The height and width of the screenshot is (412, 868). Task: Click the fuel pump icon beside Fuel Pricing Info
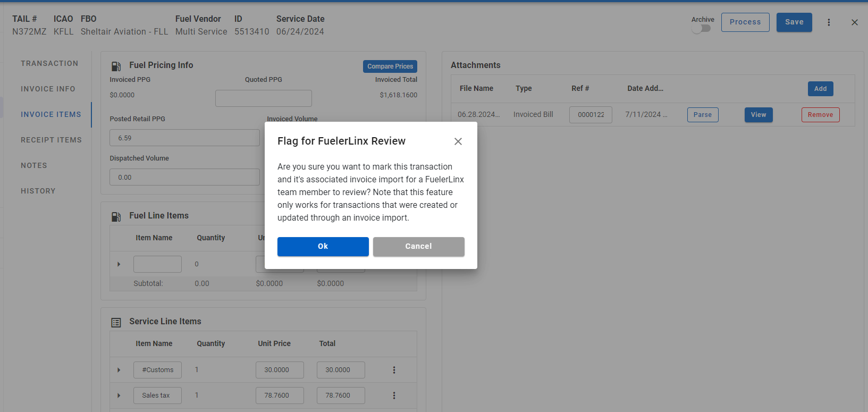[x=116, y=66]
